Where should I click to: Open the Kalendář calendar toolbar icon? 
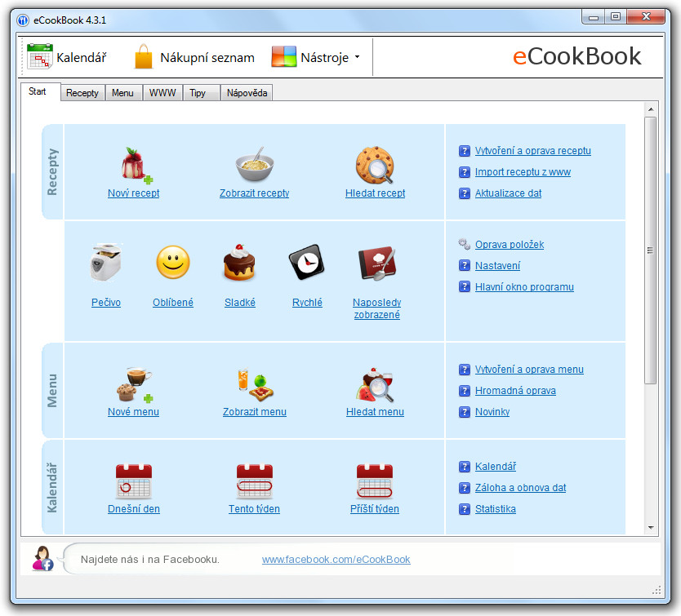point(39,57)
